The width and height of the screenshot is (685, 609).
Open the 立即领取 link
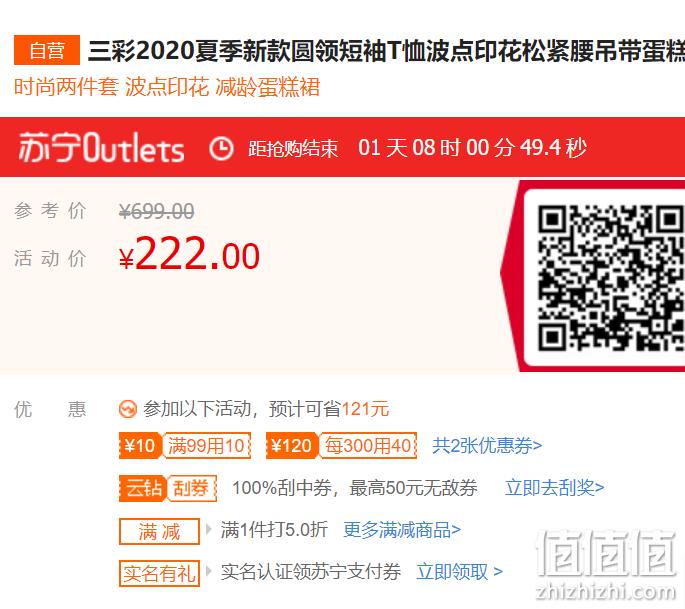click(460, 571)
